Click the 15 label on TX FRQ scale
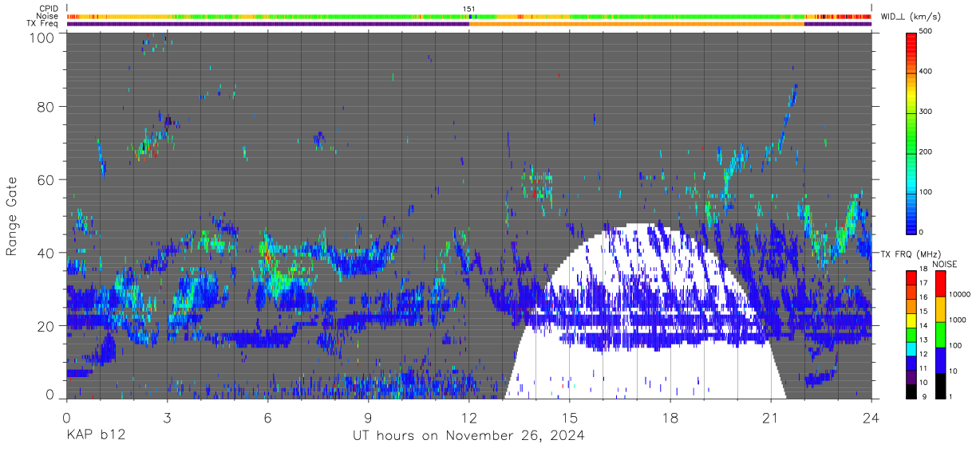This screenshot has width=980, height=452. [x=923, y=312]
